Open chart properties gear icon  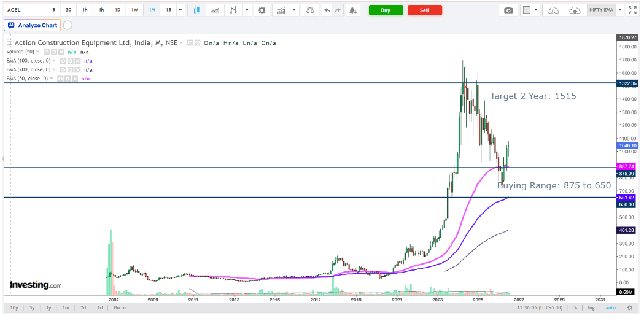coord(262,10)
